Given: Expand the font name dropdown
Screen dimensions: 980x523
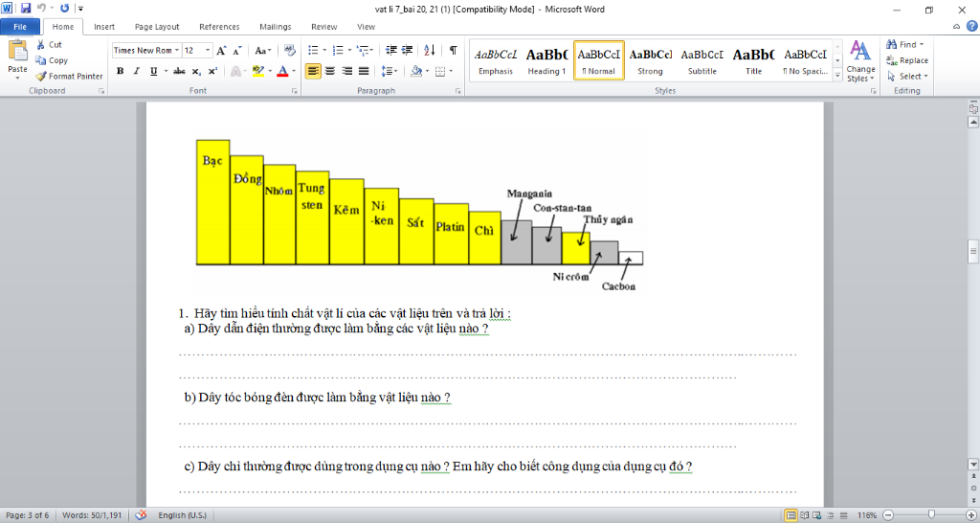Looking at the screenshot, I should (177, 50).
